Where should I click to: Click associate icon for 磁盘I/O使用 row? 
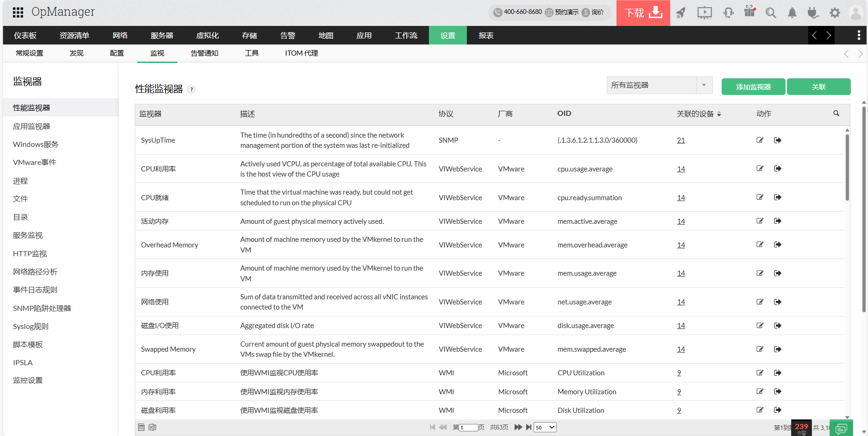coord(778,326)
